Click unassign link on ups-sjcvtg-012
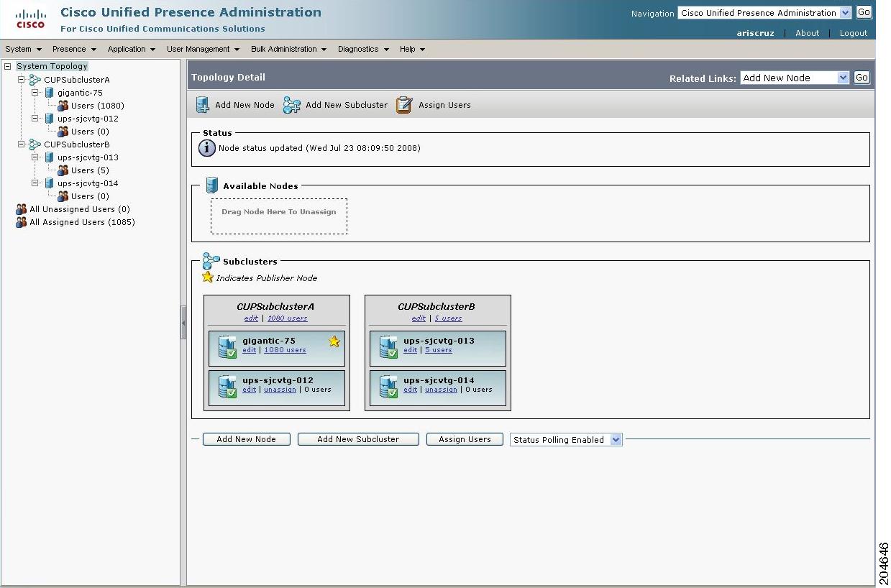 (x=280, y=390)
